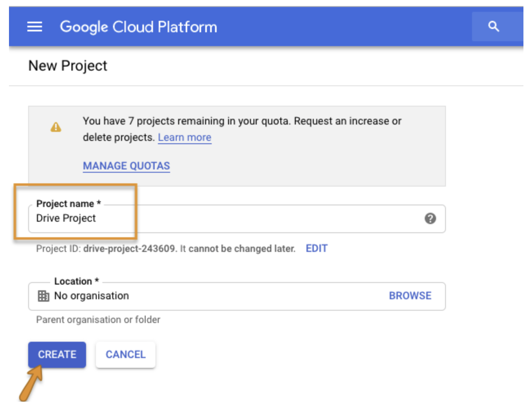Click the New Project page heading
This screenshot has height=405, width=532.
coord(68,66)
